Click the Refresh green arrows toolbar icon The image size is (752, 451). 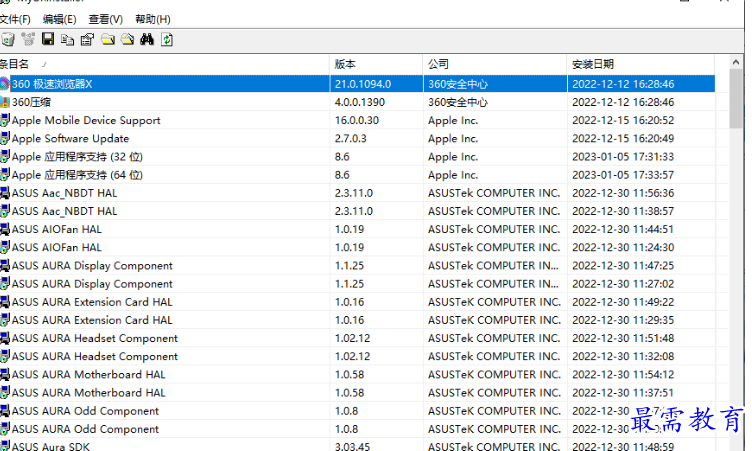tap(167, 39)
